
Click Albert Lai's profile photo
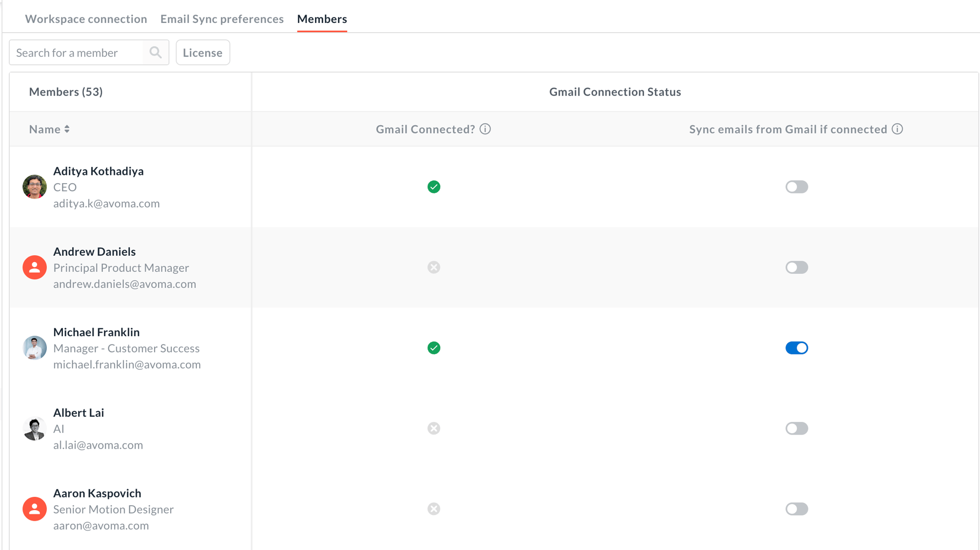(34, 428)
